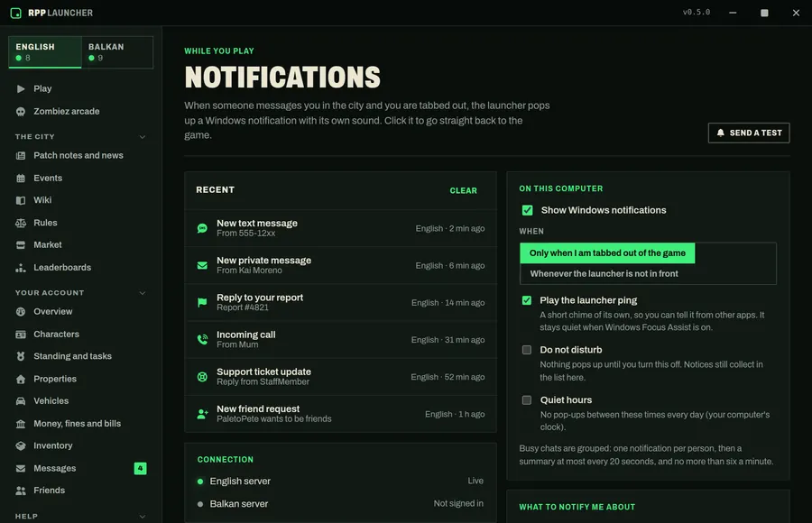Click the lifebuoy icon for Support ticket update
This screenshot has height=523, width=812.
point(202,377)
